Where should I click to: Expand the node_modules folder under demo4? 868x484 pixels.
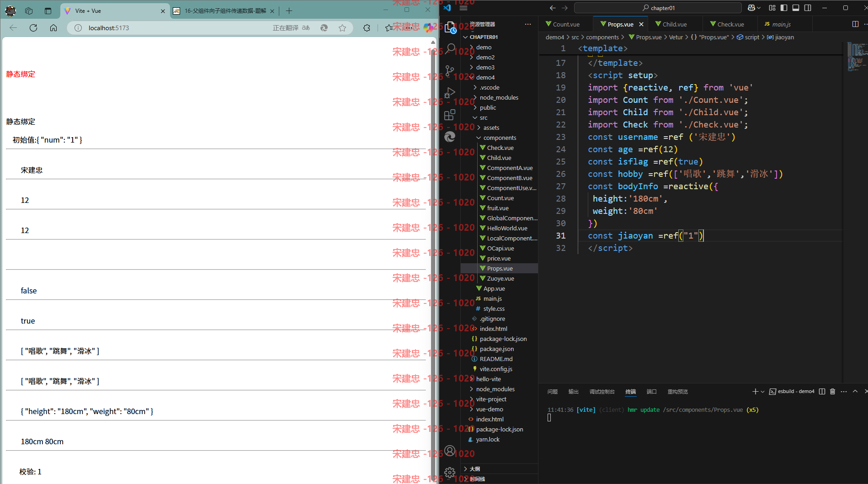[499, 97]
